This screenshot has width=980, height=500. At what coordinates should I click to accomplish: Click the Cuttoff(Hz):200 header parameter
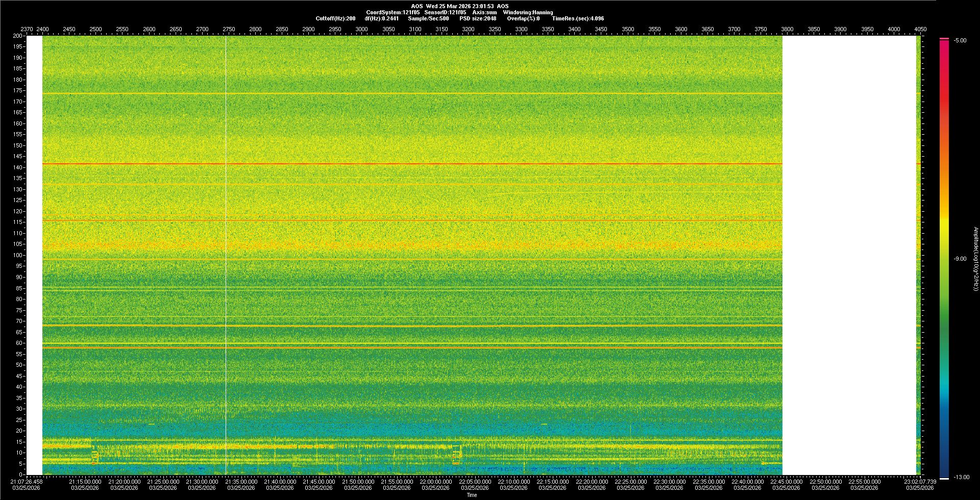335,18
